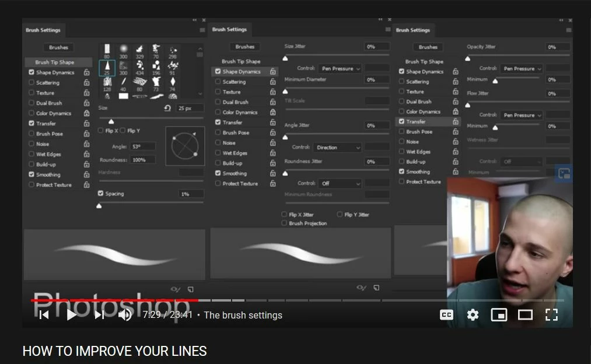
Task: Select the 128 brush tip thumbnail
Action: click(107, 84)
